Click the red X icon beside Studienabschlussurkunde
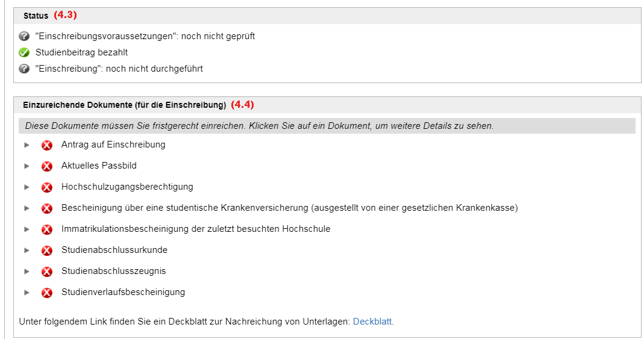 [47, 250]
